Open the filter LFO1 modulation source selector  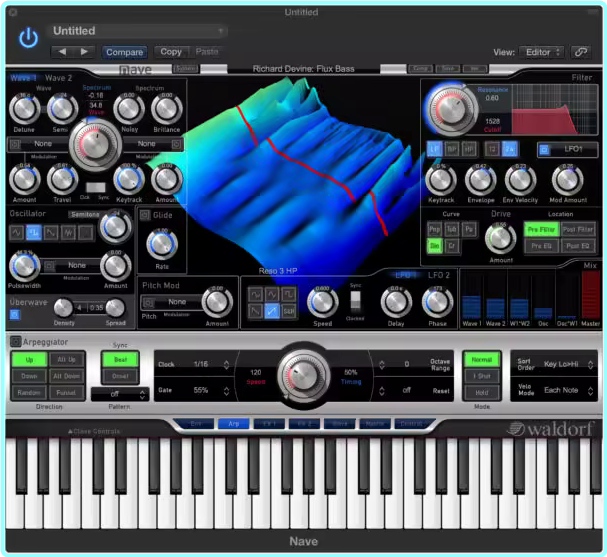click(x=568, y=149)
